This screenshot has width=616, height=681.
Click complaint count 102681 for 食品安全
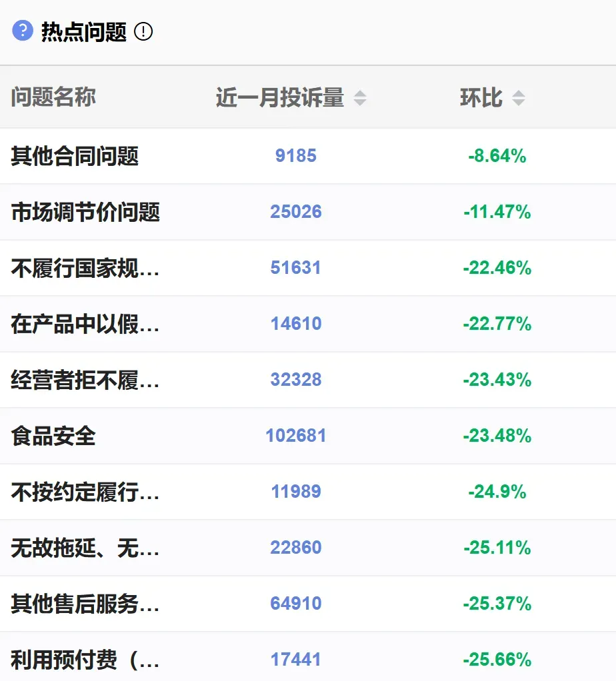[x=296, y=436]
